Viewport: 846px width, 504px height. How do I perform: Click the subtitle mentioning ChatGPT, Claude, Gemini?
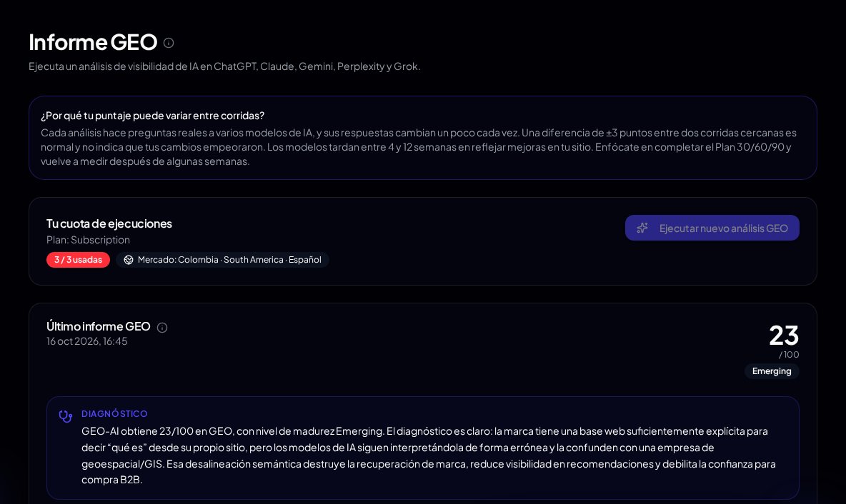(x=224, y=66)
